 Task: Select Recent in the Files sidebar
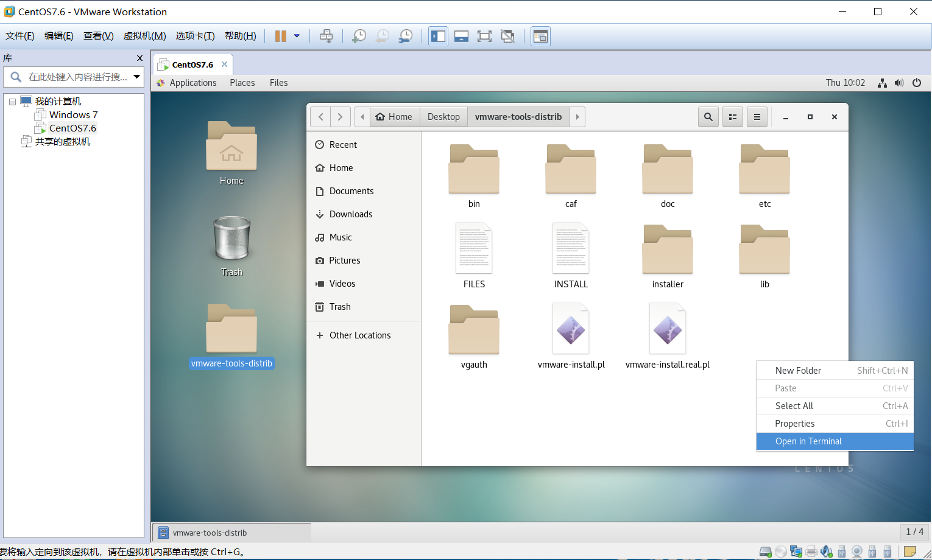(363, 145)
